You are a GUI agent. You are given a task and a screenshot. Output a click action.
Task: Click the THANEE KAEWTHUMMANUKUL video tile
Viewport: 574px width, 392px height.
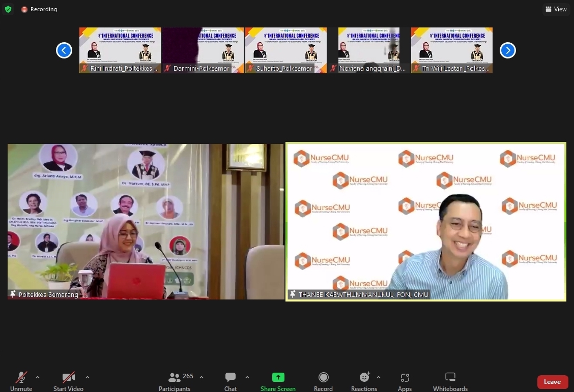coord(426,222)
